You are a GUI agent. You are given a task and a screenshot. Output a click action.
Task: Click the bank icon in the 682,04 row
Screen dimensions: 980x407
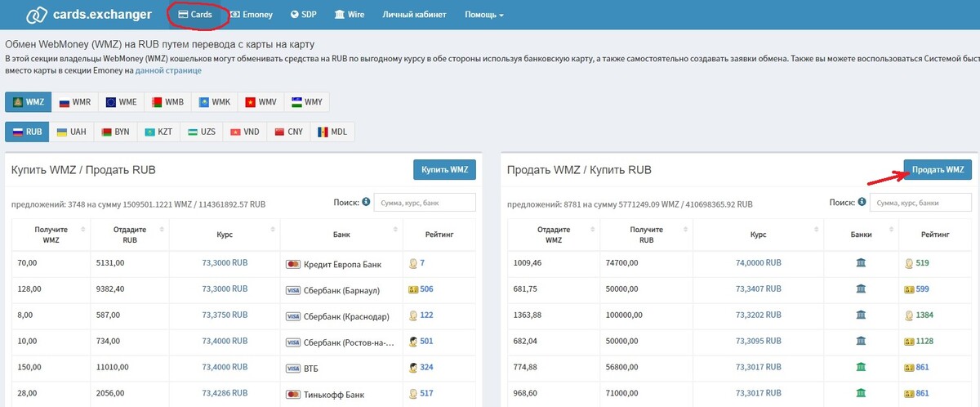[861, 342]
